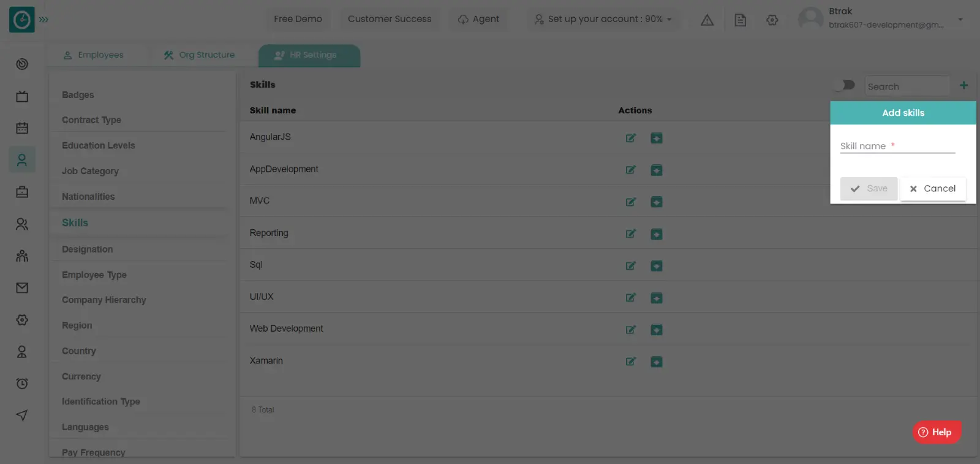Select the HR person sidebar icon
The height and width of the screenshot is (464, 980).
click(x=22, y=160)
